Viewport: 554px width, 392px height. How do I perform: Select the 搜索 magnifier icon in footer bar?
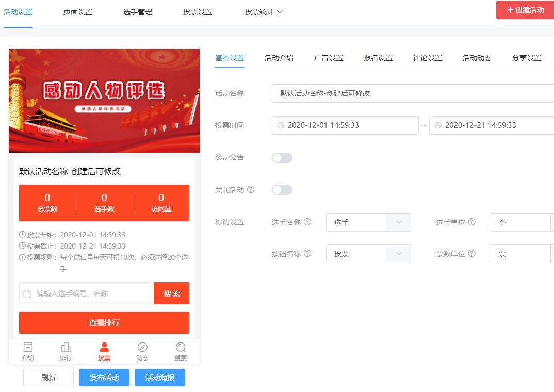(180, 346)
